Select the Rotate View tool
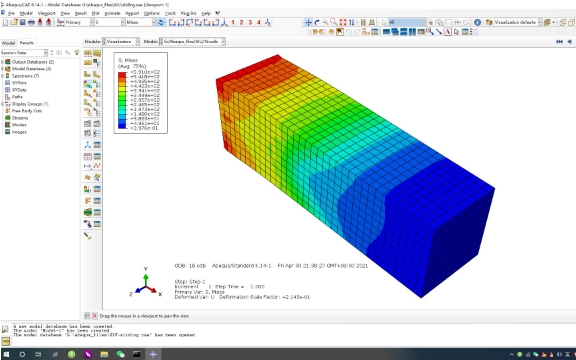 [x=317, y=22]
